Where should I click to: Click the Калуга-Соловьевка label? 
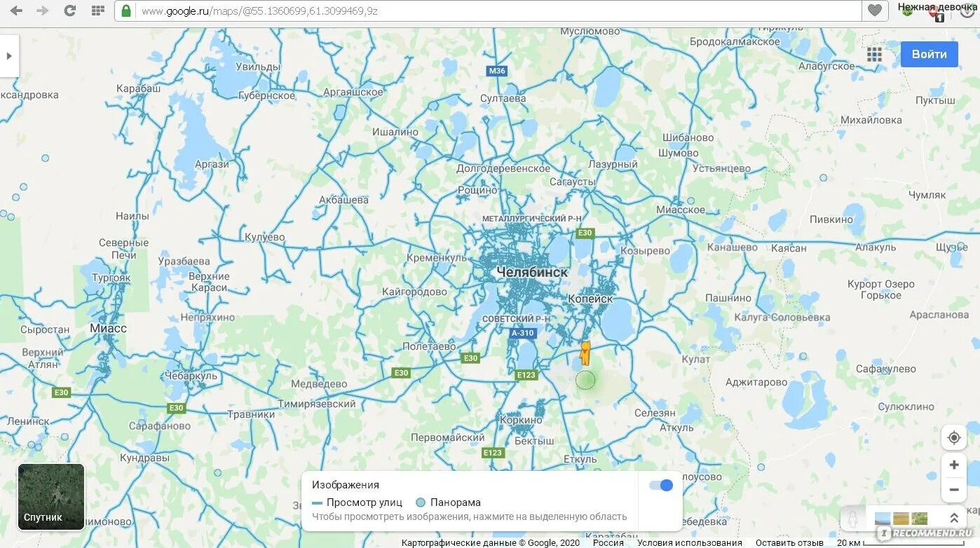pyautogui.click(x=782, y=317)
